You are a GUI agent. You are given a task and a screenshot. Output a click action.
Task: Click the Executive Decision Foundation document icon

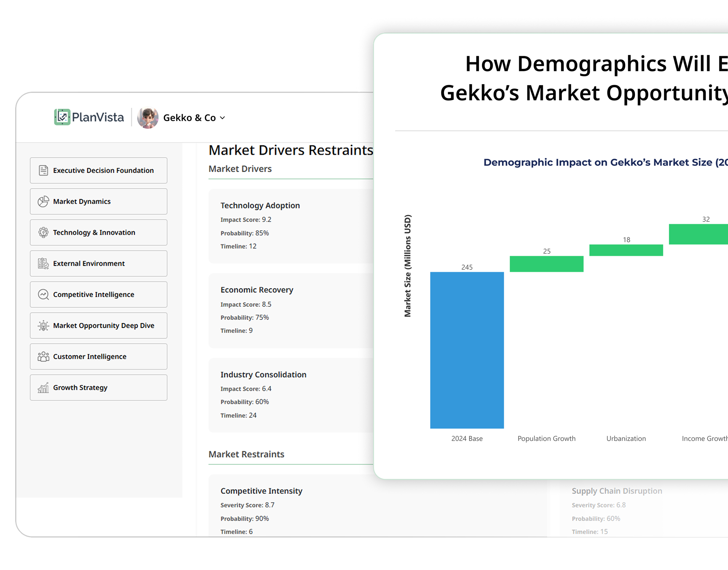click(x=43, y=170)
